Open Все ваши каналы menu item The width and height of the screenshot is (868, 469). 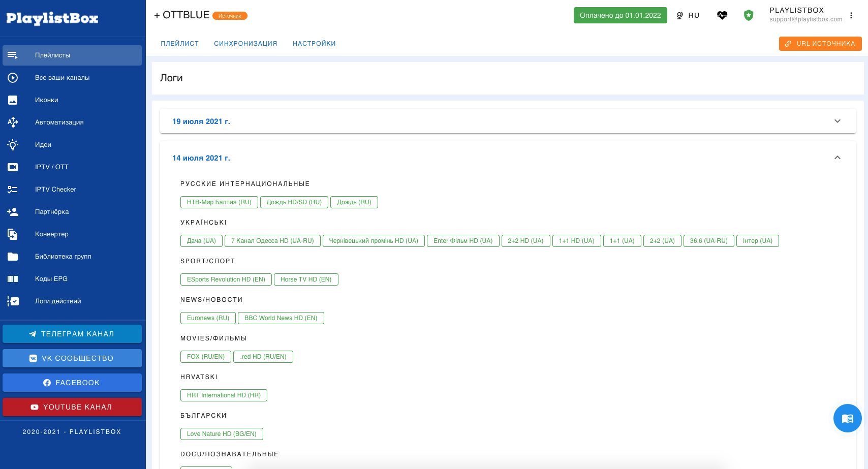click(x=72, y=78)
